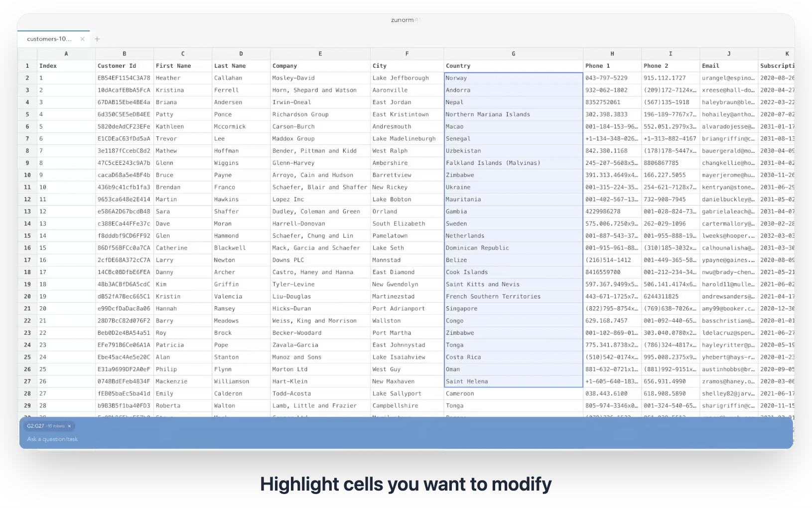
Task: Select the French Southern Territories cell
Action: click(514, 296)
